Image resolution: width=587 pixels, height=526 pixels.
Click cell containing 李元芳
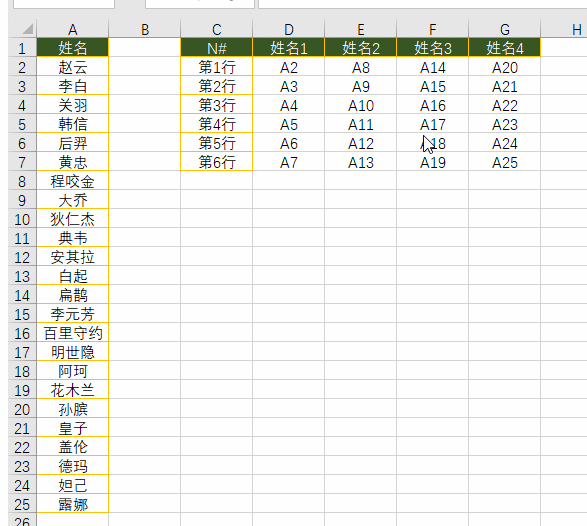pyautogui.click(x=73, y=314)
